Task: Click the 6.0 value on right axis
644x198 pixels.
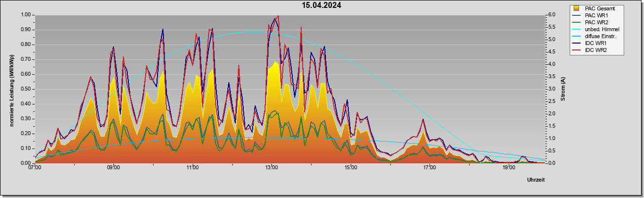Action: coord(551,15)
